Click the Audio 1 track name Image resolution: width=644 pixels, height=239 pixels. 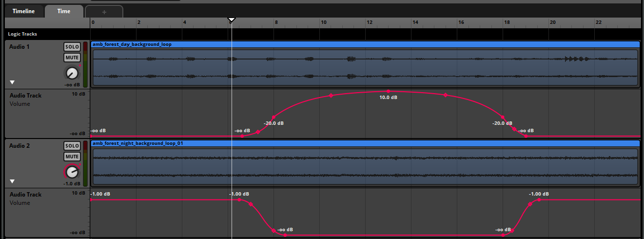pos(20,47)
